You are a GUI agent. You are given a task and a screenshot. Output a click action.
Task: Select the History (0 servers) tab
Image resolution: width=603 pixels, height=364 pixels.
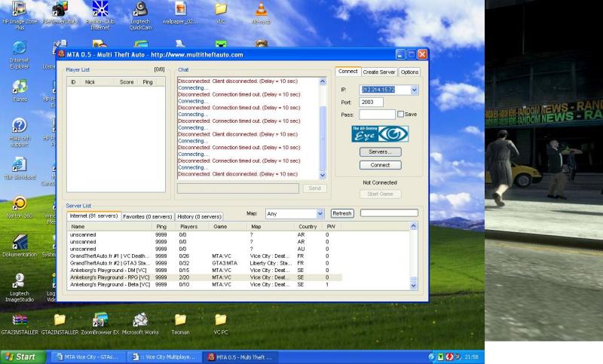(199, 217)
